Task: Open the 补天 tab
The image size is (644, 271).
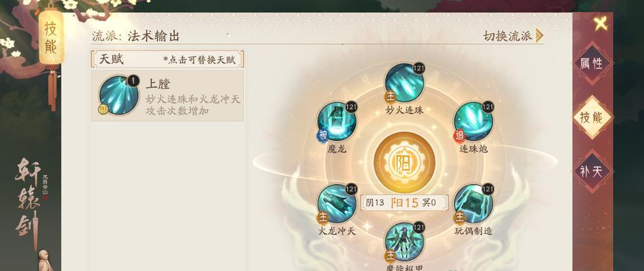Action: tap(591, 171)
